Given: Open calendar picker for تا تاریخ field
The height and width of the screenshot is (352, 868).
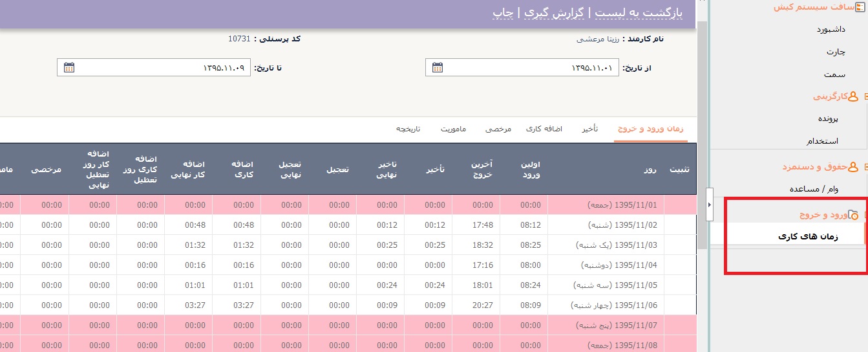Looking at the screenshot, I should [x=69, y=67].
